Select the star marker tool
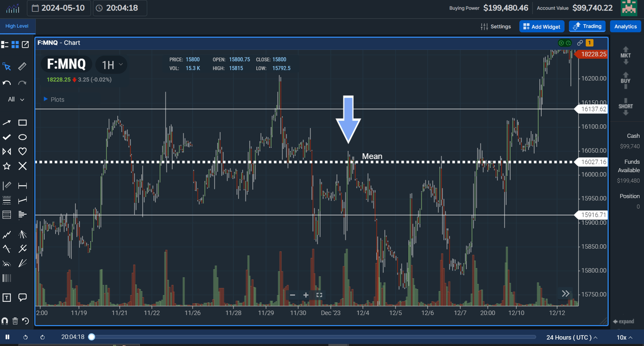644x346 pixels. point(6,166)
